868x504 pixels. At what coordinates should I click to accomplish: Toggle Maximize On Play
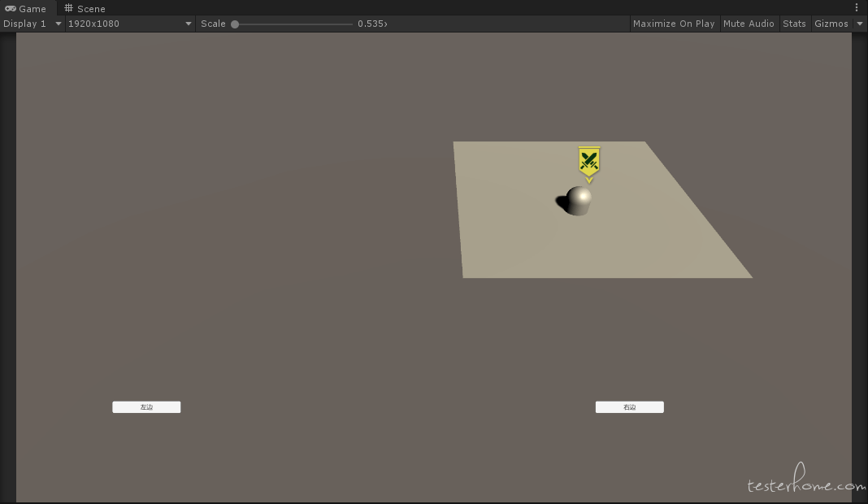coord(674,24)
